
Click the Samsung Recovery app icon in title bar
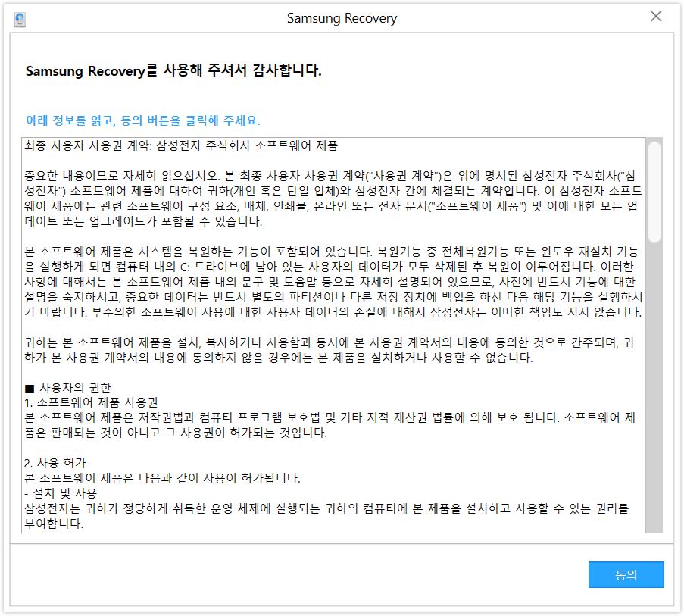(20, 19)
